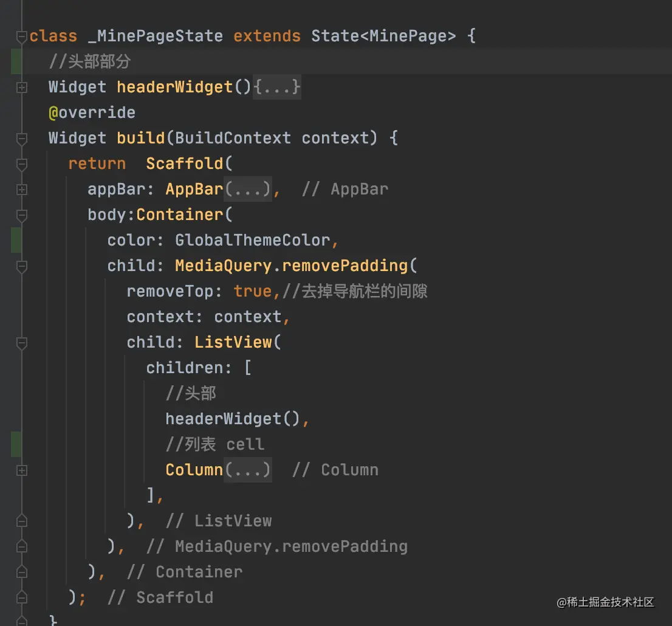Collapse the build(BuildContext context) method fold
Image resolution: width=672 pixels, height=626 pixels.
21,139
